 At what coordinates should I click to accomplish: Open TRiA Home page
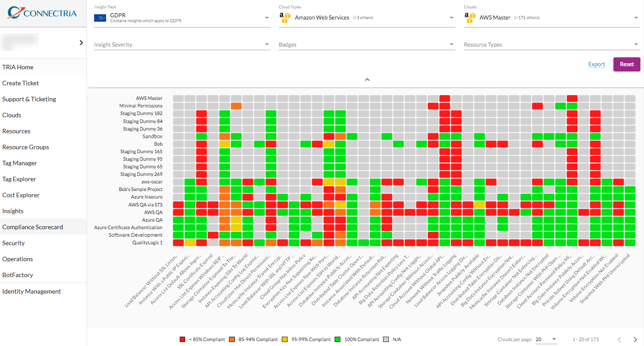click(43, 67)
